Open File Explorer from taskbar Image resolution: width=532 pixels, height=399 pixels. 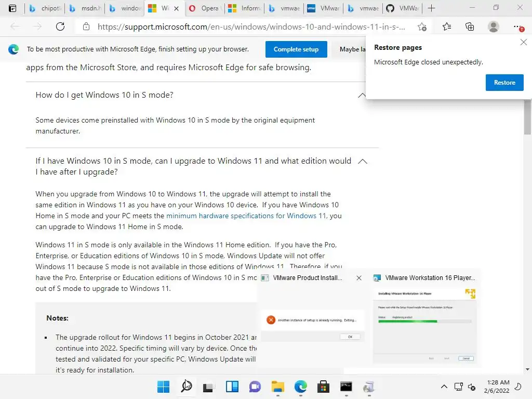click(x=278, y=387)
